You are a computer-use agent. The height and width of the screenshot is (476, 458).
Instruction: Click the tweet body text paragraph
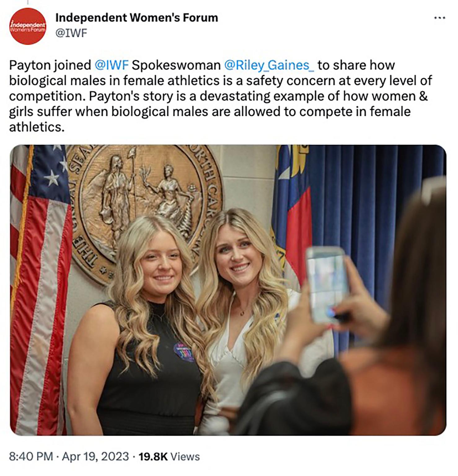tap(220, 96)
